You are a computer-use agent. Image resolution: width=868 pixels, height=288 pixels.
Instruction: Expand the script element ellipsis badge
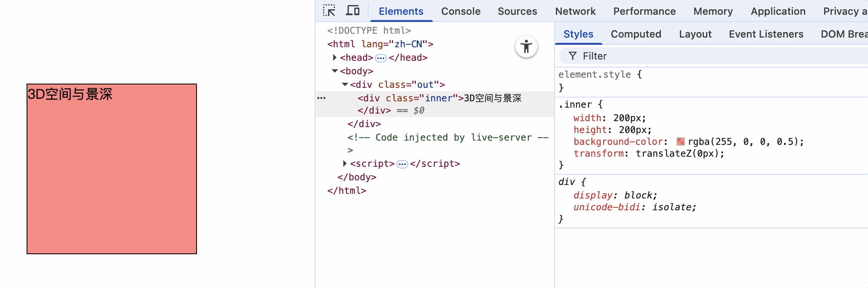402,164
